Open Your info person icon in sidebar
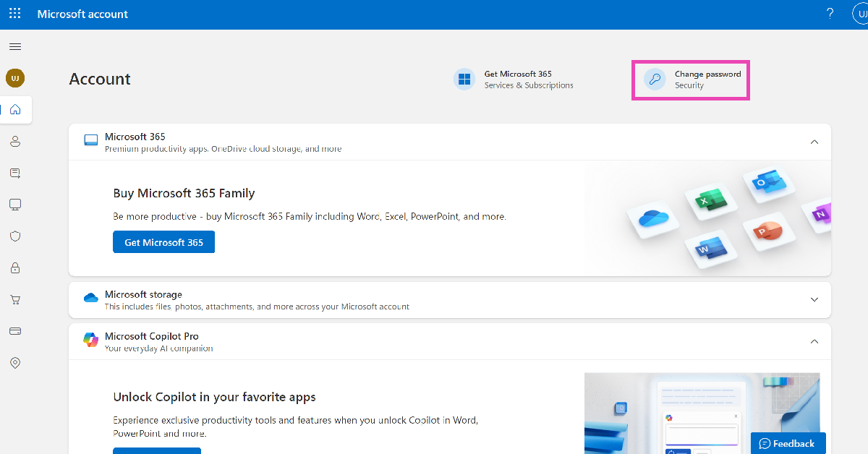The image size is (868, 454). click(x=15, y=142)
